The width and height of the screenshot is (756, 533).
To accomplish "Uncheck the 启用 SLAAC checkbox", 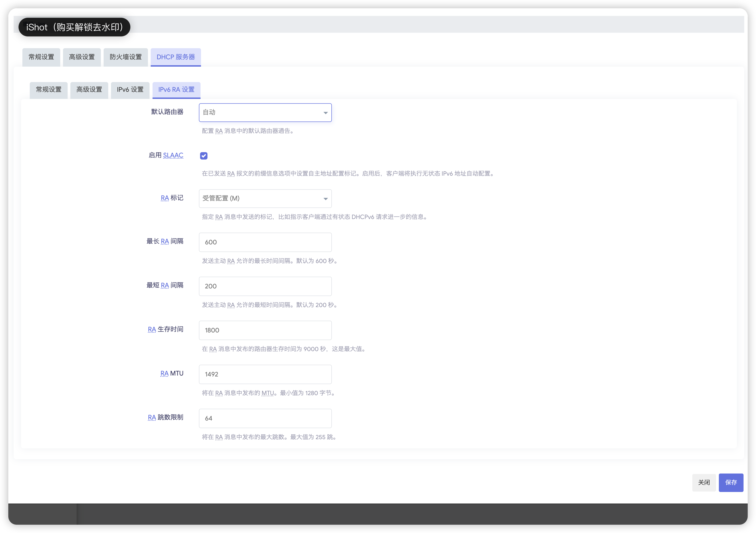I will (204, 156).
